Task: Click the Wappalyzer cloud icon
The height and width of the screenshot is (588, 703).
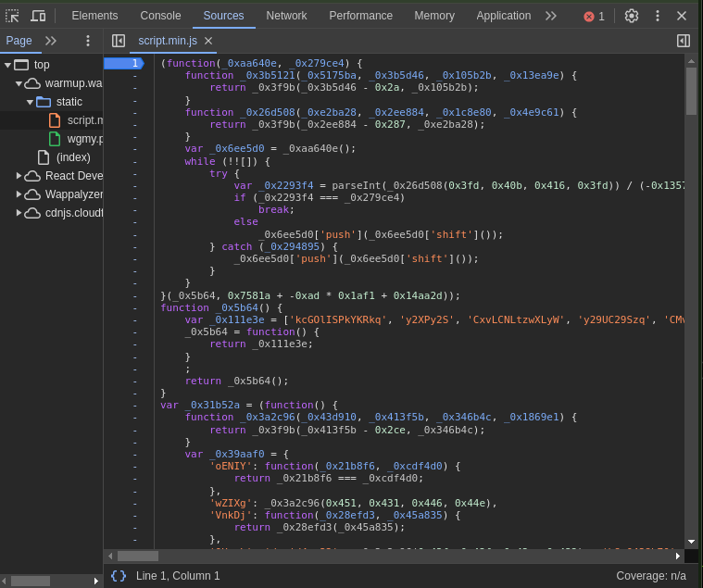Action: click(x=32, y=194)
